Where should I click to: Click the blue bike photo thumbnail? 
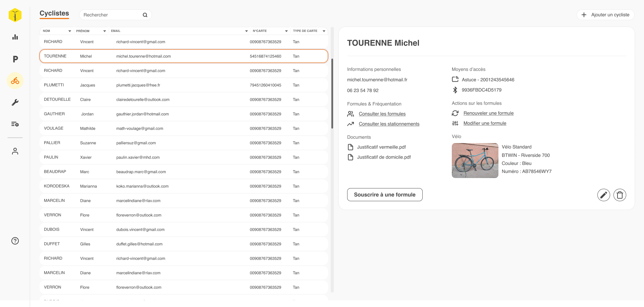tap(475, 161)
